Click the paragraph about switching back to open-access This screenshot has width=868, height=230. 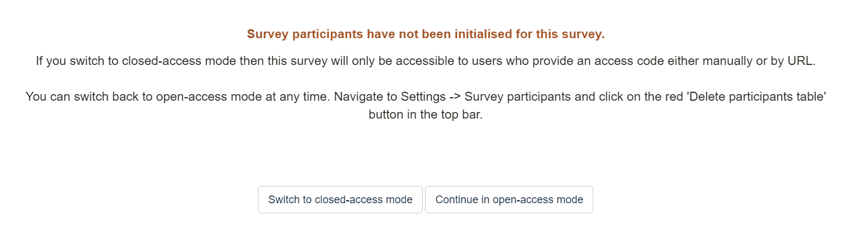426,105
